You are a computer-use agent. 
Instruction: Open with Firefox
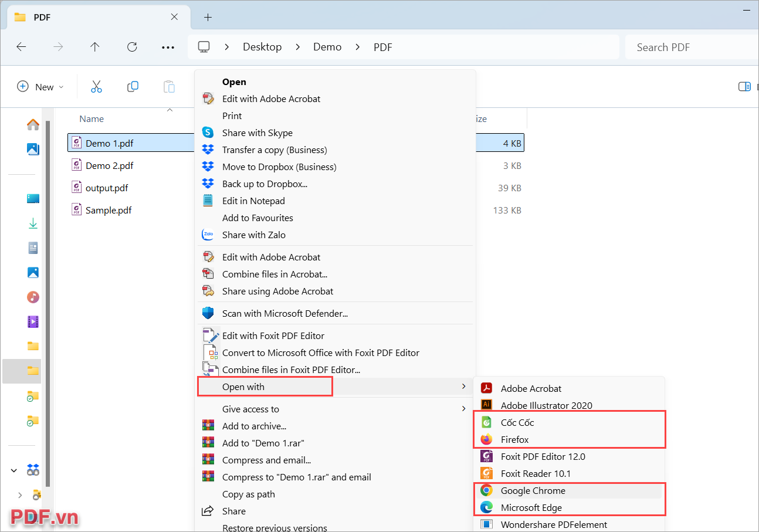[569, 439]
